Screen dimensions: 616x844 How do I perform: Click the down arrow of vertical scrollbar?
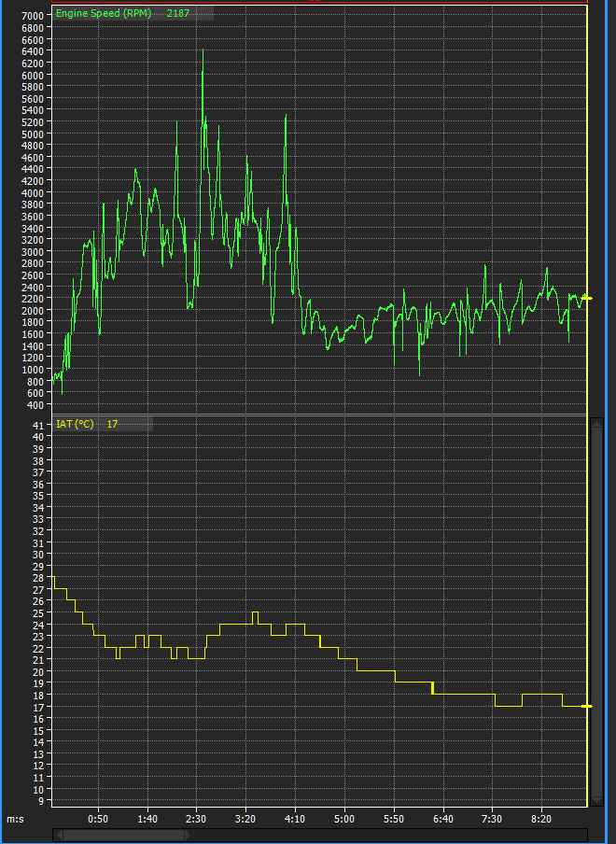[596, 801]
